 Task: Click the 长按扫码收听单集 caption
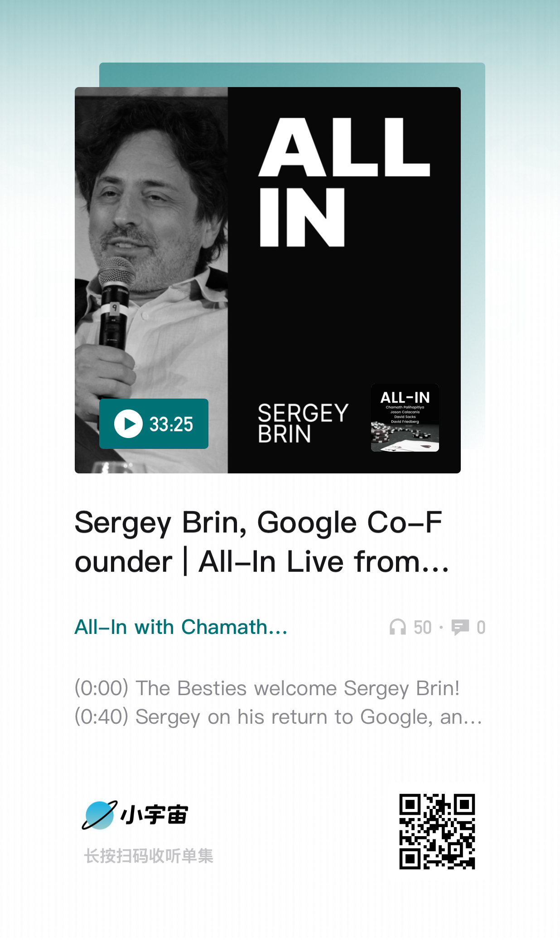coord(149,856)
